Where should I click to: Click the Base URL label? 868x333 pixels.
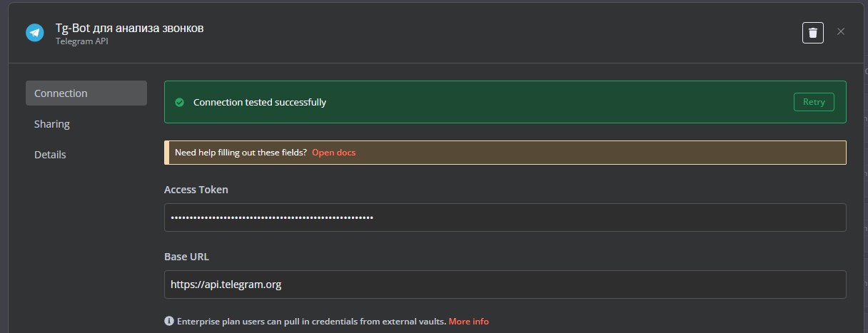click(x=186, y=257)
